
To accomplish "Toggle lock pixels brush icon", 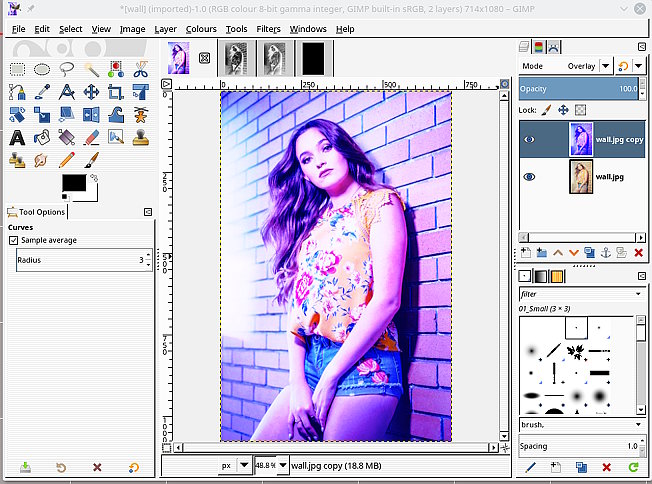I will pyautogui.click(x=546, y=110).
